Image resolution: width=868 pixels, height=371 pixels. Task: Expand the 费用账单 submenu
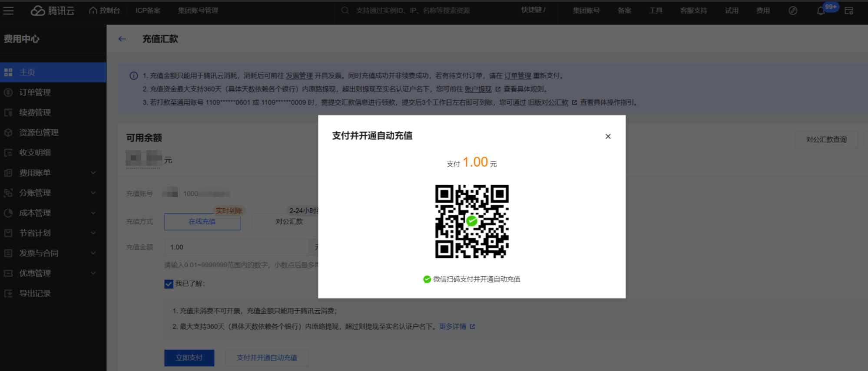93,173
